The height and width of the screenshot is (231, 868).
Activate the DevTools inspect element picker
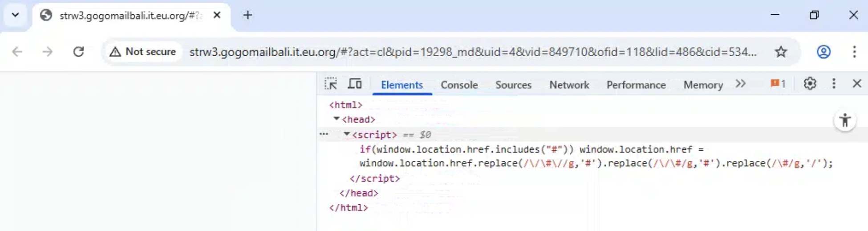331,84
